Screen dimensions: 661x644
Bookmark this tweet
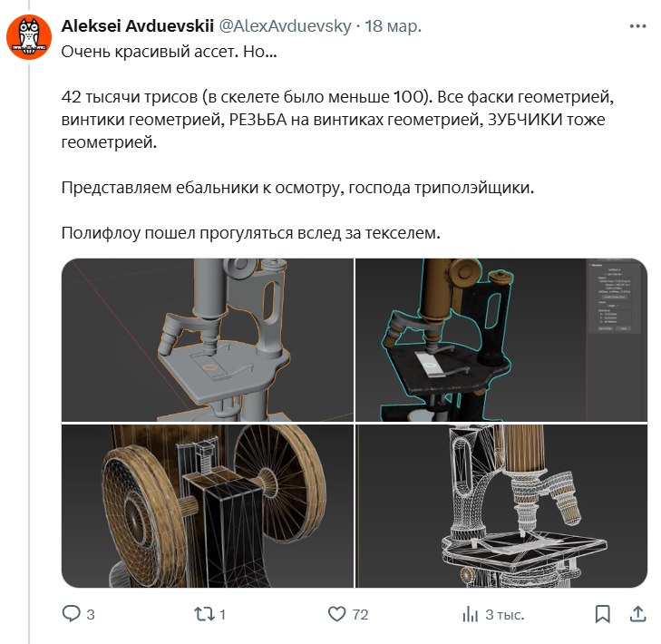(x=602, y=614)
